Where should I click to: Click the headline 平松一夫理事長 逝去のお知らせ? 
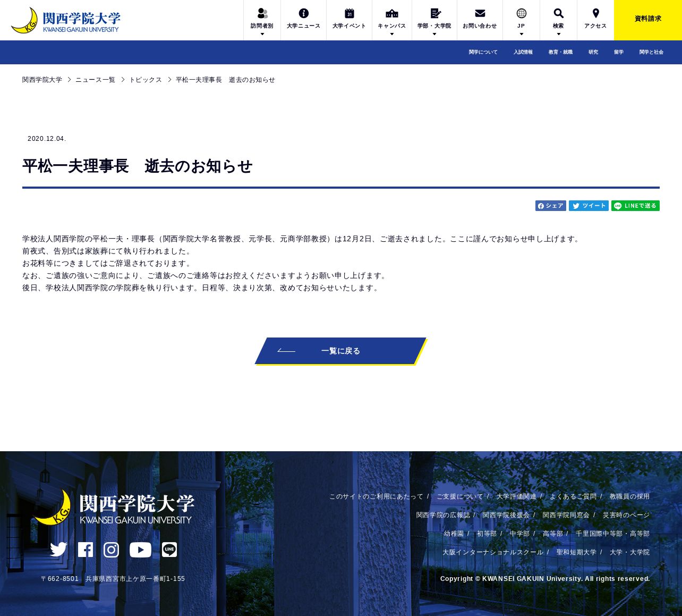point(138,166)
